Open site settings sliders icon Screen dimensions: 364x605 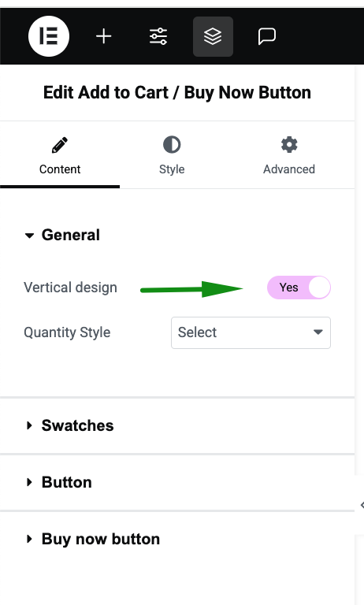pos(158,37)
